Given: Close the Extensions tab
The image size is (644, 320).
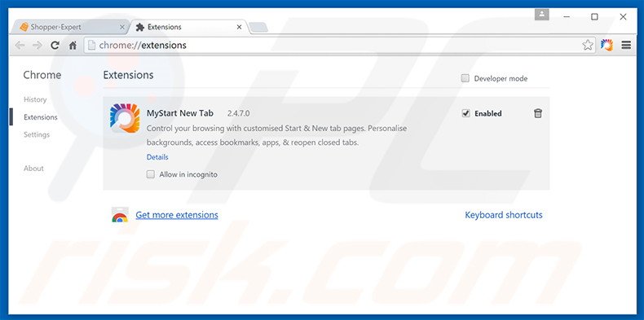Looking at the screenshot, I should [x=239, y=27].
